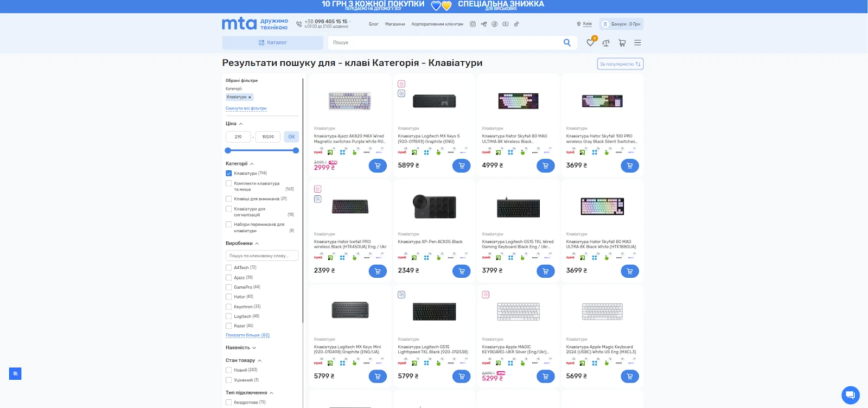Viewport: 868px width, 408px height.
Task: Check Клавіші для вимикачів category
Action: point(229,199)
